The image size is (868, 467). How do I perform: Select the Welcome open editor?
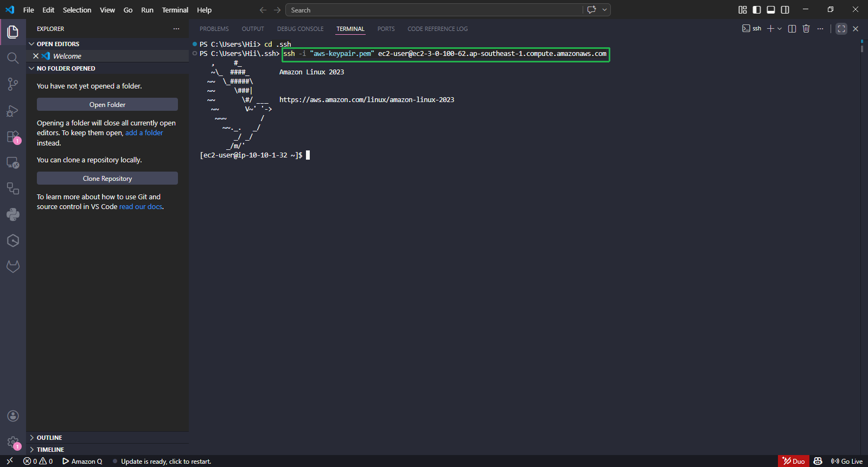(108, 56)
